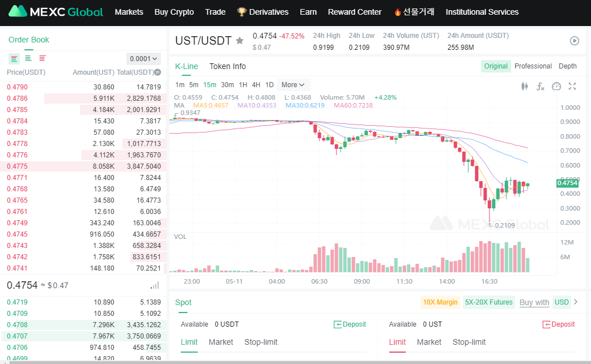Screen dimensions: 591x364
Task: Open Institutional Services
Action: tap(482, 12)
